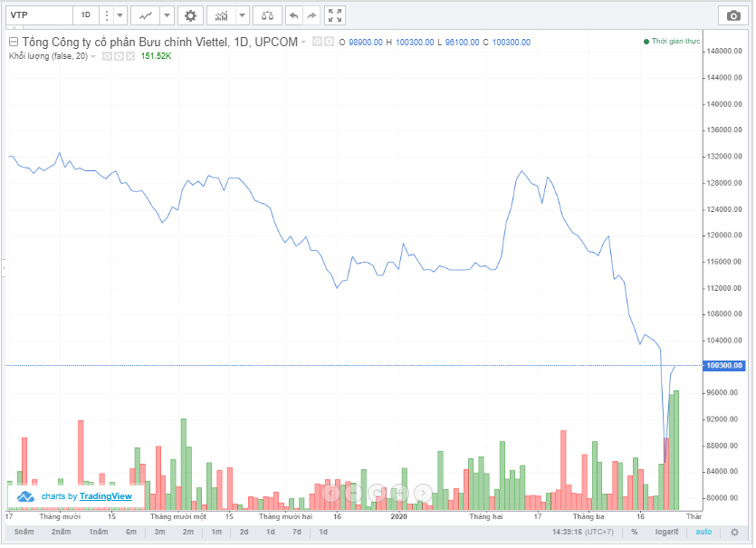Expand the interval dropdown arrow
The height and width of the screenshot is (548, 756).
pyautogui.click(x=120, y=16)
